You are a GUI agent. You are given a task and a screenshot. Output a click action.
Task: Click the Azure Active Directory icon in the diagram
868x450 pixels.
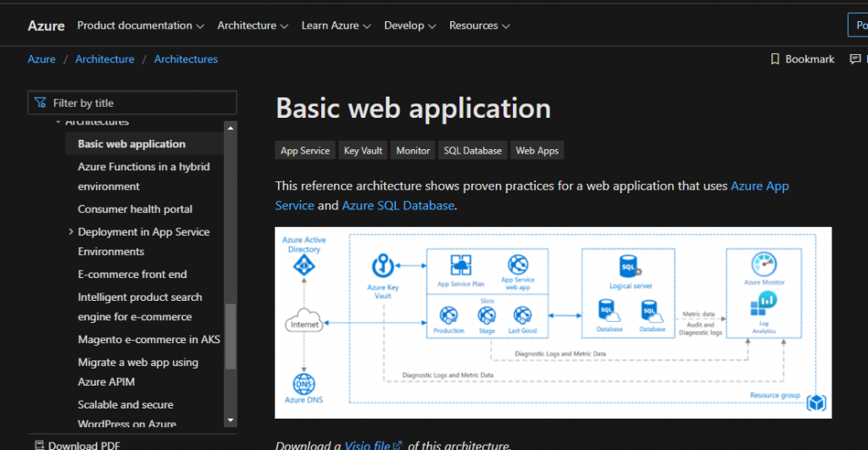[x=303, y=266]
